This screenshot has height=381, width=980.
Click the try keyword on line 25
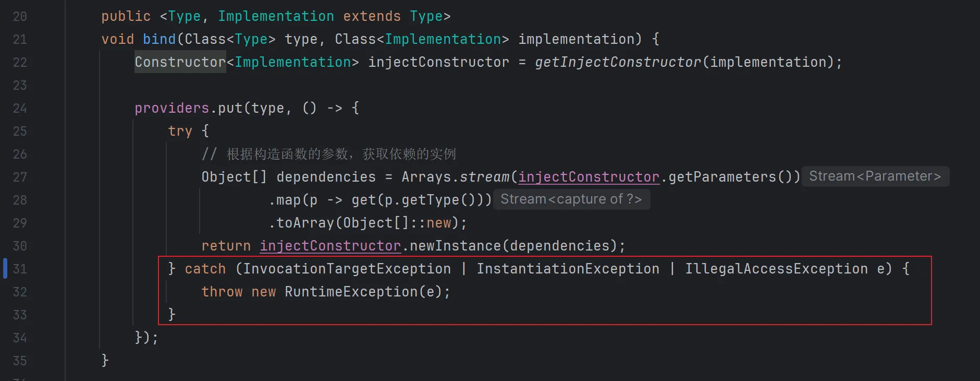[180, 131]
